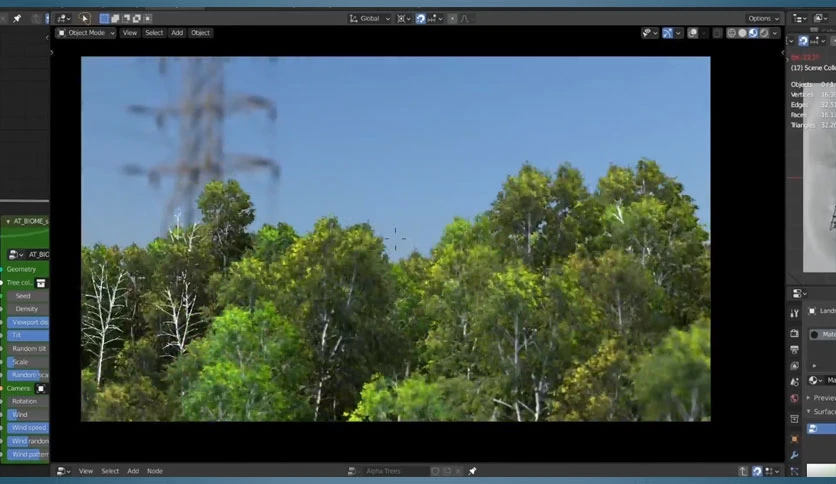
Task: Click the Density value field
Action: tap(28, 309)
